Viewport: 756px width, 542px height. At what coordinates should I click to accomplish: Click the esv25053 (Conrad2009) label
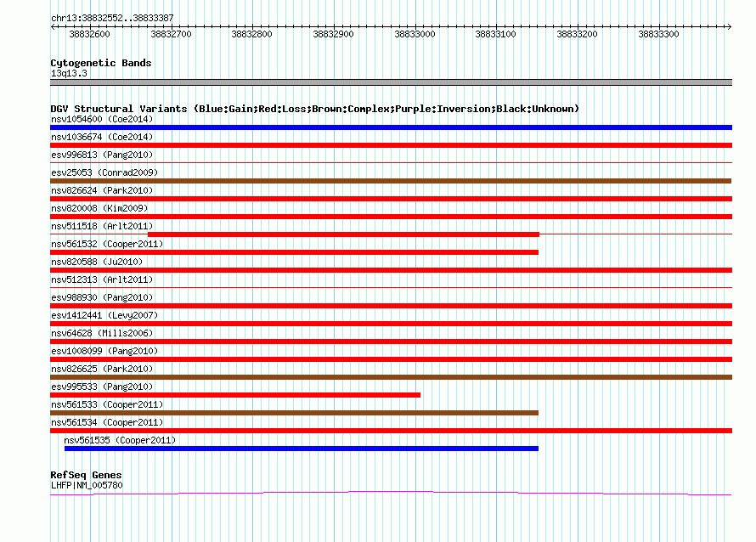pyautogui.click(x=104, y=172)
